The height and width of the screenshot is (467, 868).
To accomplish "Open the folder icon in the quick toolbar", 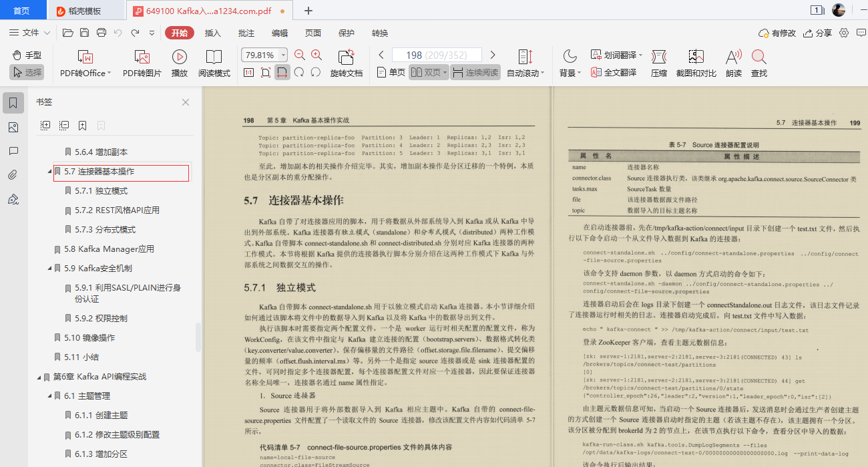I will [x=67, y=33].
